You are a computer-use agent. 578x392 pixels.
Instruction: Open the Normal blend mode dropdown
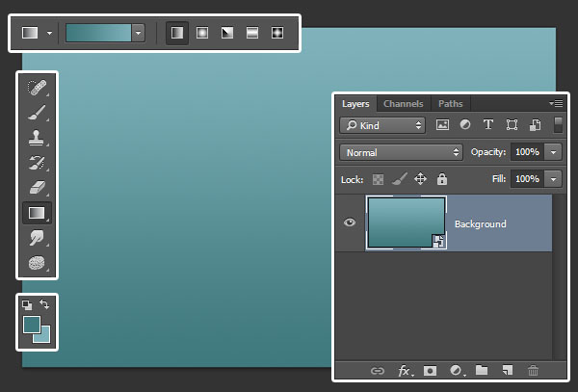click(x=402, y=152)
